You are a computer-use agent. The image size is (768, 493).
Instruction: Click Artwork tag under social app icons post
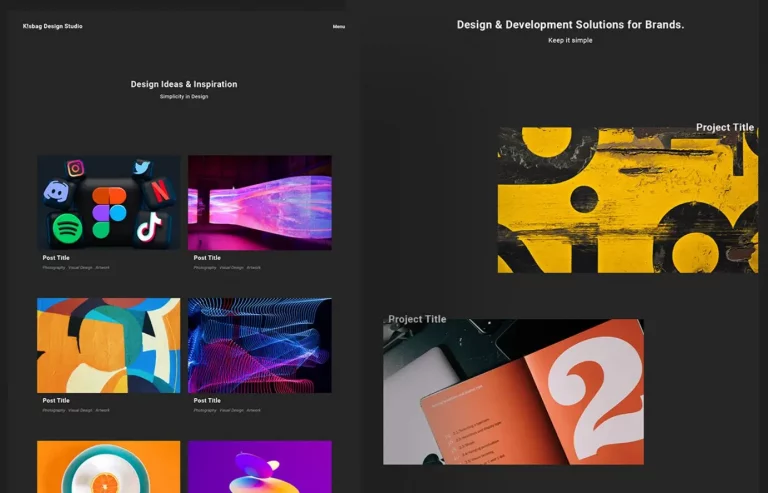102,268
